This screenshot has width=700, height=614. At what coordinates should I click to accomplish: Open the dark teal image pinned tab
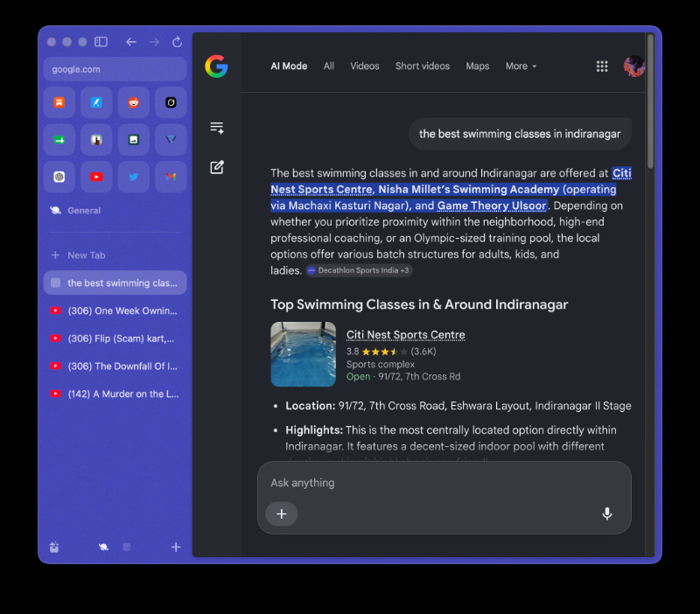tap(134, 140)
